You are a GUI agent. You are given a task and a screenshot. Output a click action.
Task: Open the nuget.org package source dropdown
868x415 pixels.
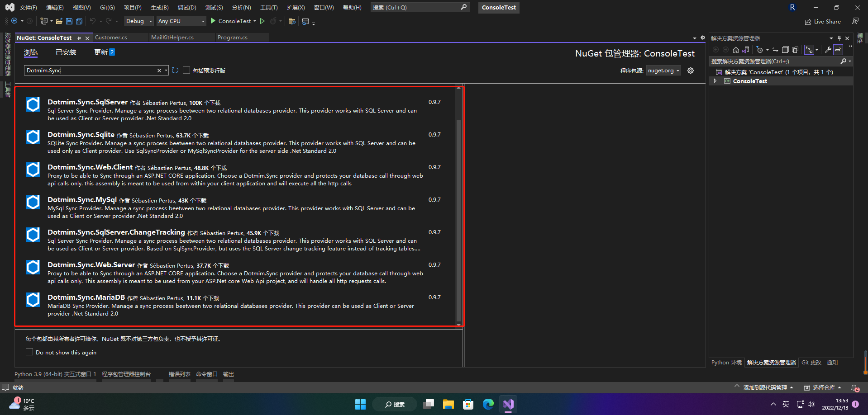coord(663,71)
